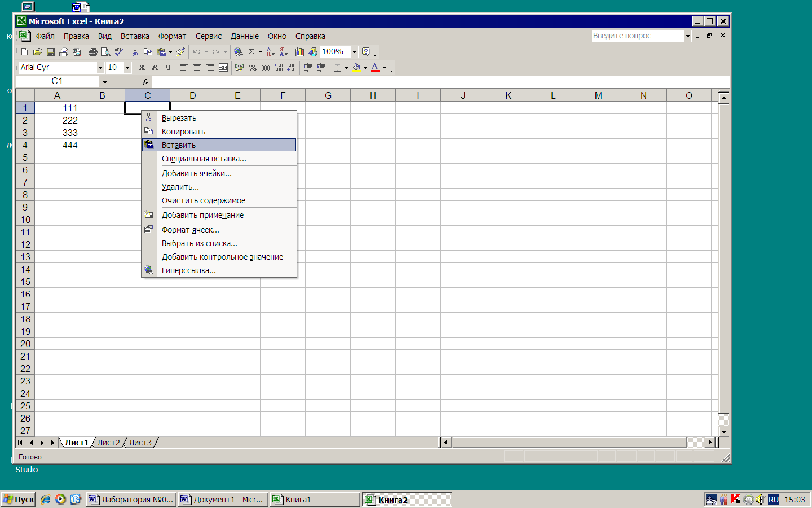This screenshot has width=812, height=508.
Task: Merge and center selected cells
Action: pyautogui.click(x=223, y=68)
